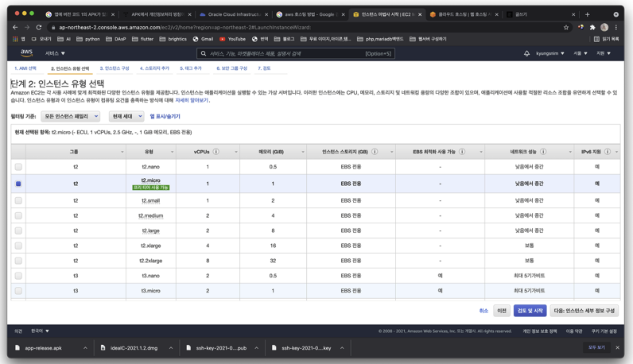Open the 읽기 목록 reading list
Viewport: 633px width, 364px height.
(606, 39)
